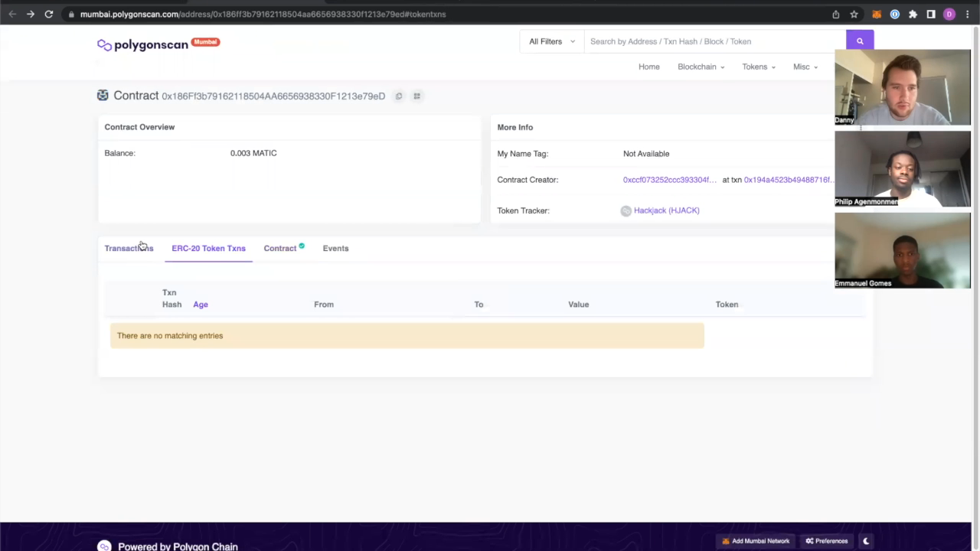Click the Mumbai network badge
This screenshot has height=551, width=980.
pos(205,42)
